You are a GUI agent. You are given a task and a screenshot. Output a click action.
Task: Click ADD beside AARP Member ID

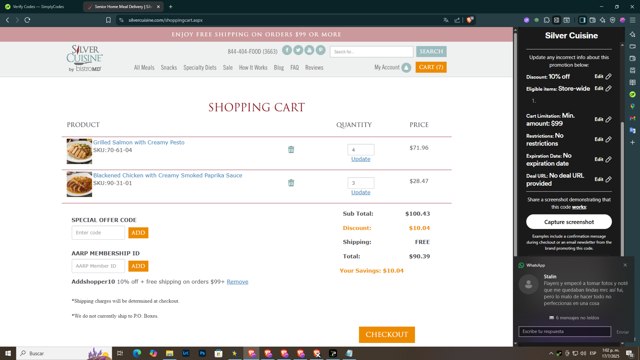[x=138, y=266]
